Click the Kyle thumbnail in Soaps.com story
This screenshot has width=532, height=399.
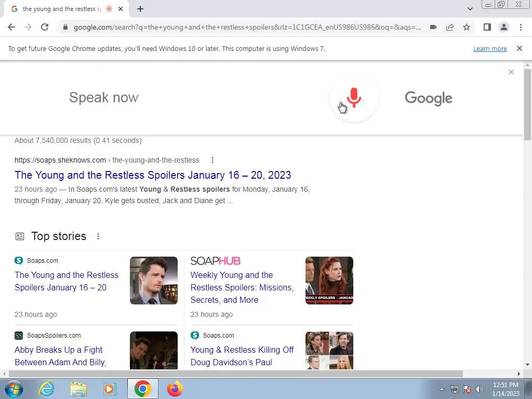tap(154, 281)
